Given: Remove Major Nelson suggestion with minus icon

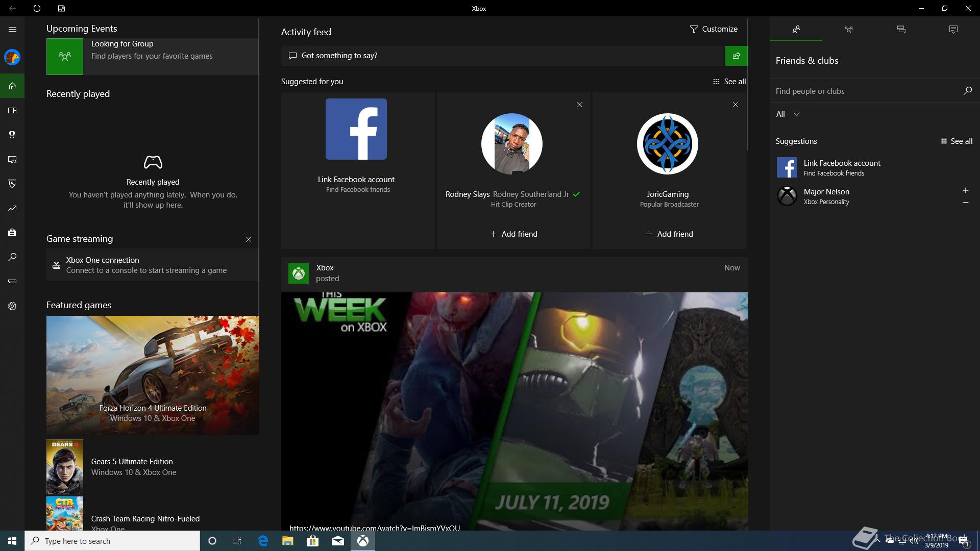Looking at the screenshot, I should [965, 203].
